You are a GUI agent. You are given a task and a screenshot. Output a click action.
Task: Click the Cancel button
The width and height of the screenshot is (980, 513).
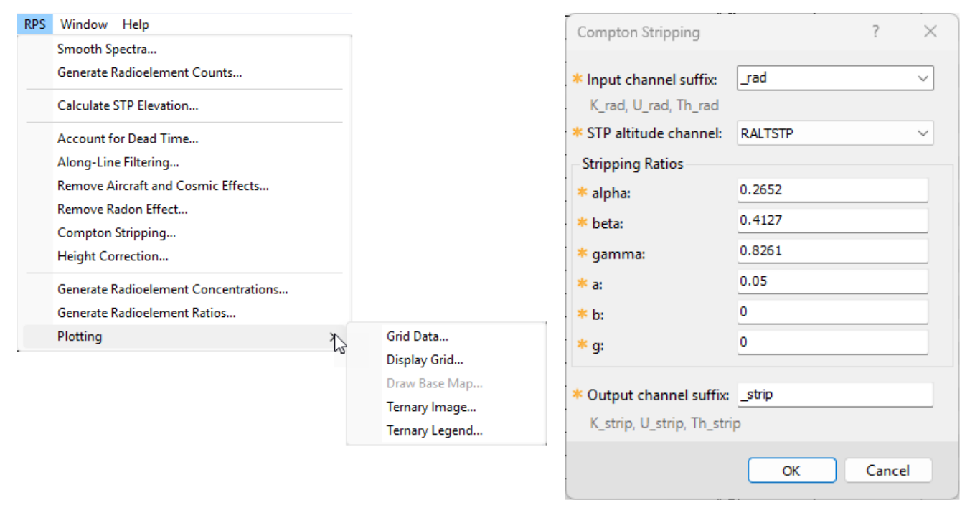[887, 471]
